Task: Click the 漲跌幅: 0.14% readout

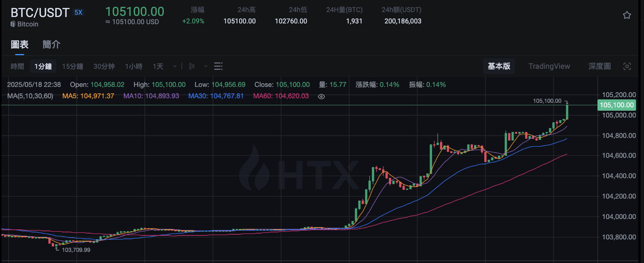Action: pos(378,85)
